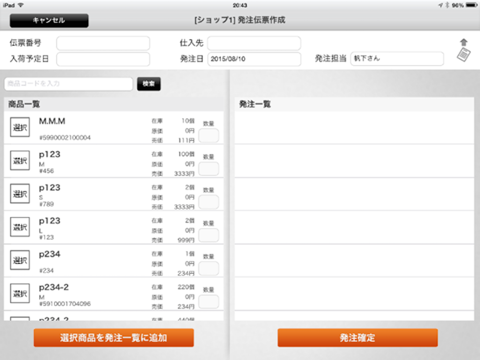Tap the Wi-Fi status icon

pyautogui.click(x=21, y=5)
